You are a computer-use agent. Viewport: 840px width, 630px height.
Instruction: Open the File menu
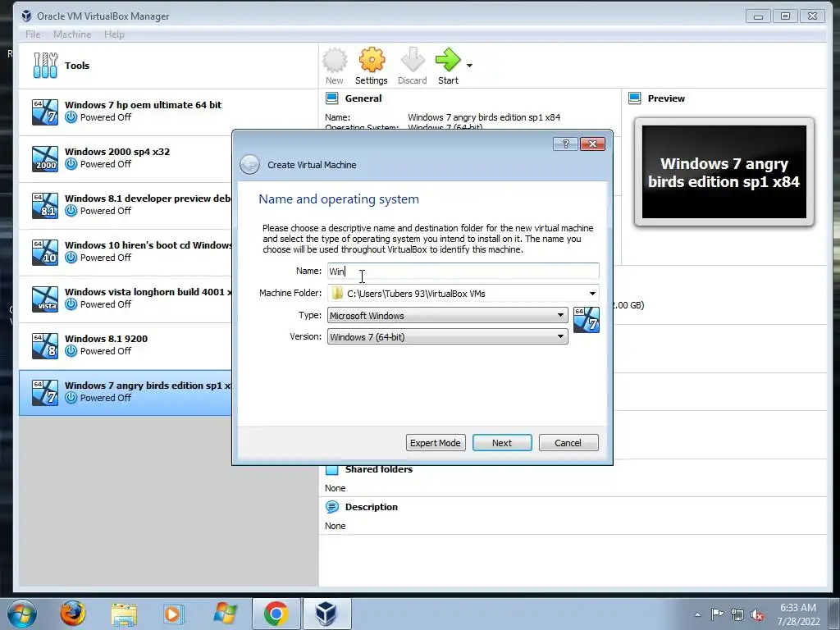tap(33, 34)
